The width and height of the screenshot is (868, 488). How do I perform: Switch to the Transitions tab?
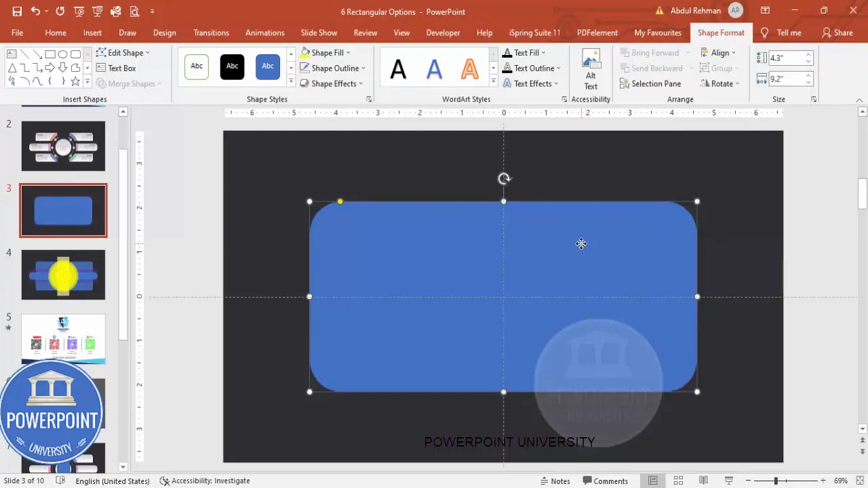coord(211,33)
